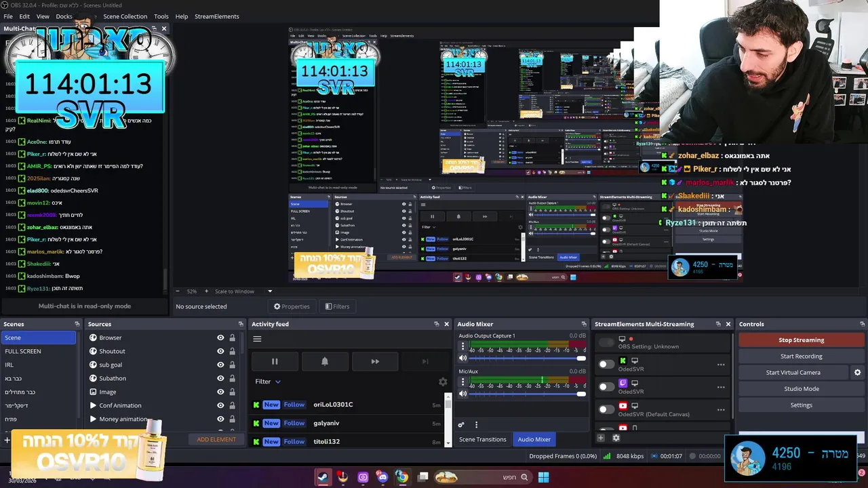Click Start Recording

tap(802, 356)
